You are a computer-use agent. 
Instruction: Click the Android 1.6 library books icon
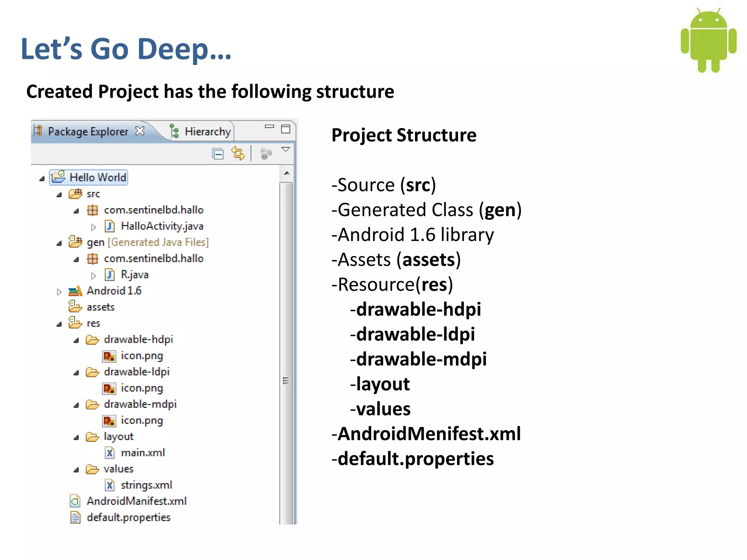pyautogui.click(x=76, y=291)
